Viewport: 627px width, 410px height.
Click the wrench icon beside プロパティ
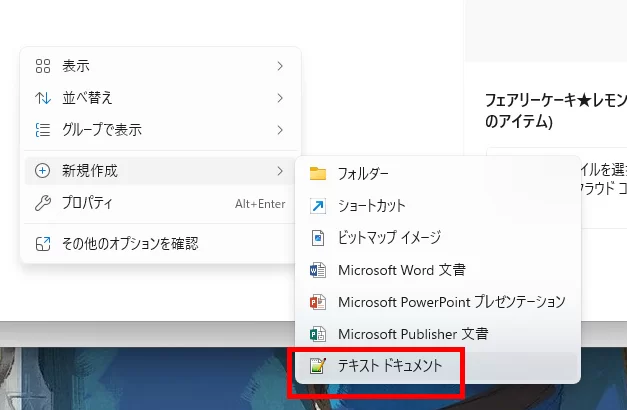(x=42, y=203)
